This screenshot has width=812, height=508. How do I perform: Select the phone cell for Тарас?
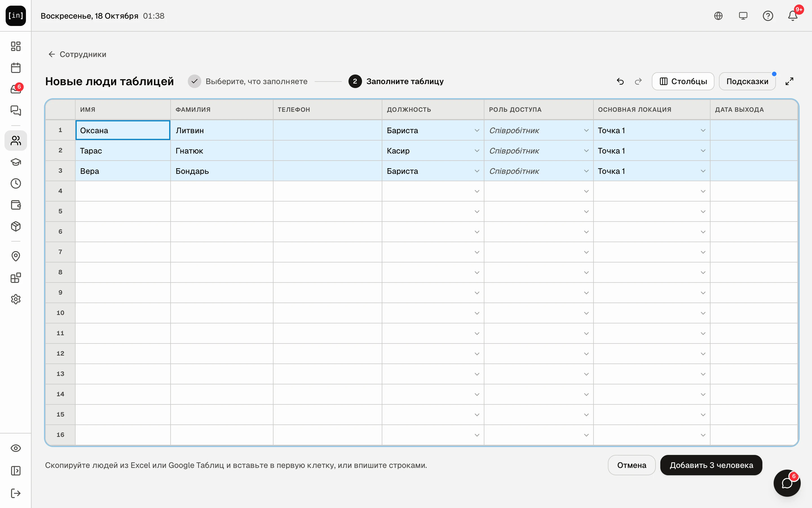[x=328, y=151]
